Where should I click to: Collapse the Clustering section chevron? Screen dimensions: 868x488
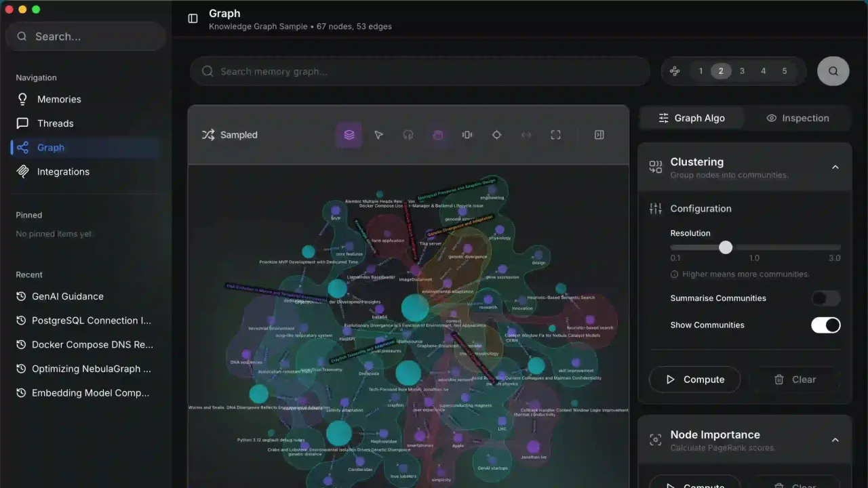tap(835, 167)
